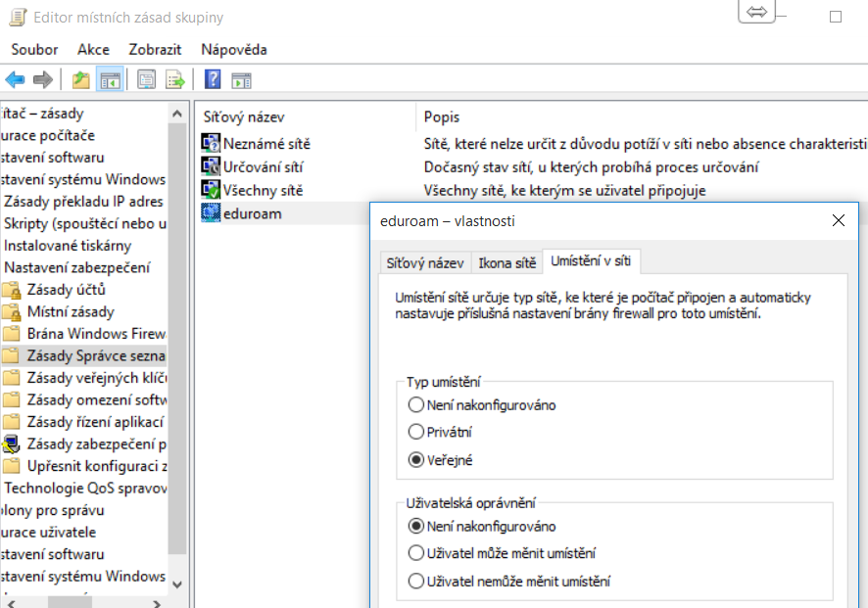Click the export list toolbar icon
Viewport: 868px width, 608px height.
point(175,80)
